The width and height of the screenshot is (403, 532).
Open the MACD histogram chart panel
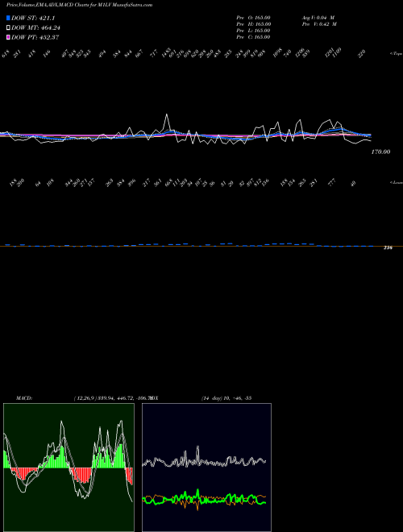coord(69,468)
